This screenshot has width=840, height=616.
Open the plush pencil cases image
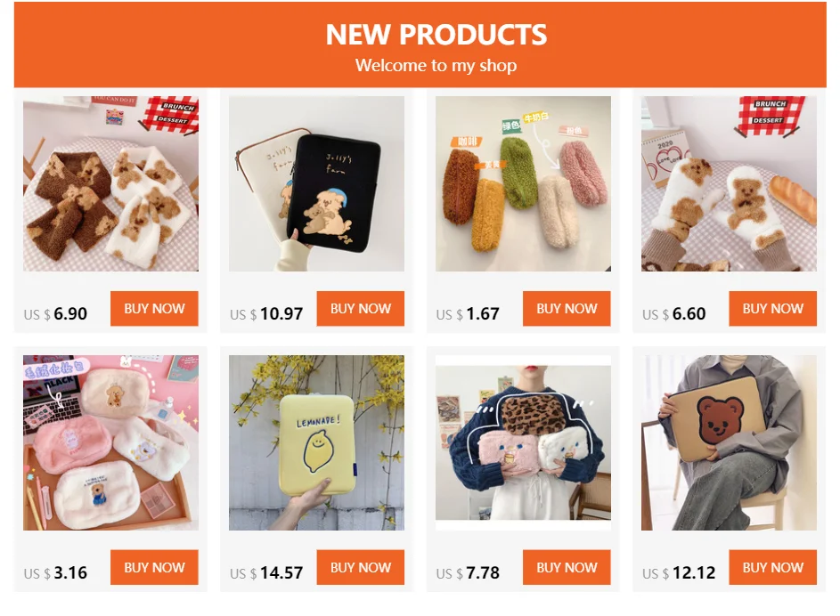(523, 183)
